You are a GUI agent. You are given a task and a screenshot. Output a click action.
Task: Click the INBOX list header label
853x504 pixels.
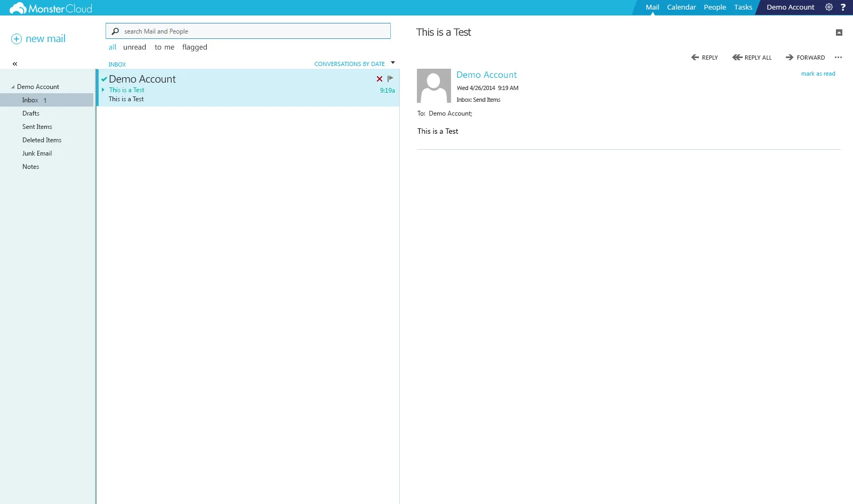[x=117, y=64]
